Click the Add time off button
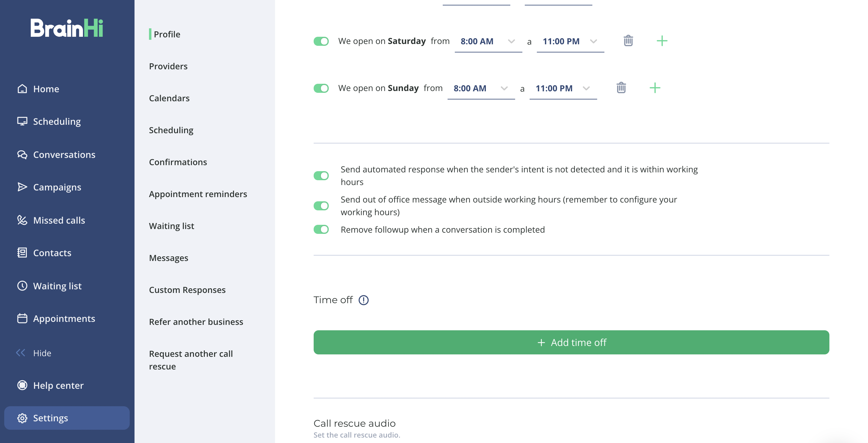The height and width of the screenshot is (443, 868). click(x=571, y=342)
